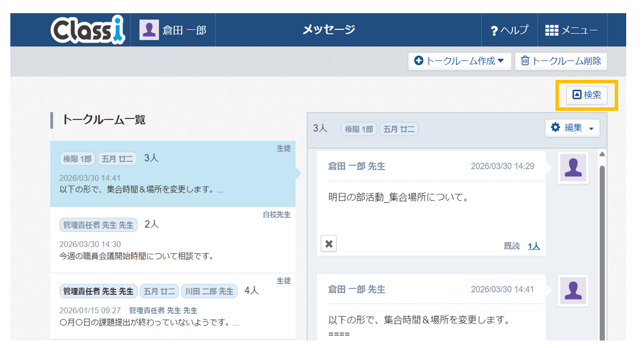Click 管理責任者 先生 先生 tag in 2人 room
This screenshot has width=644, height=348.
click(x=98, y=225)
